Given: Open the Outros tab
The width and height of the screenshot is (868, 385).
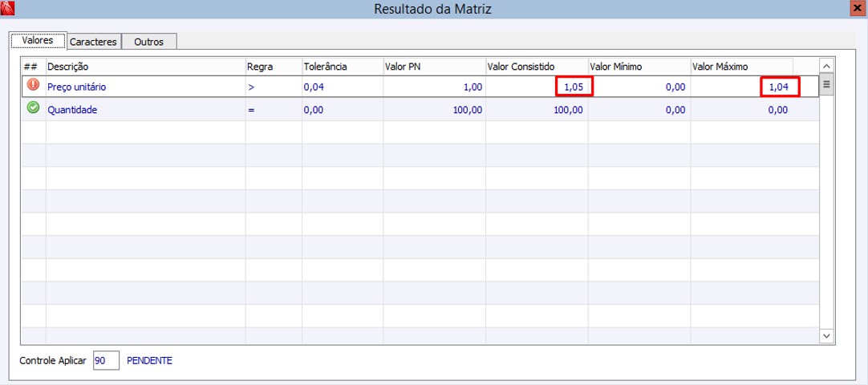Looking at the screenshot, I should pyautogui.click(x=149, y=42).
